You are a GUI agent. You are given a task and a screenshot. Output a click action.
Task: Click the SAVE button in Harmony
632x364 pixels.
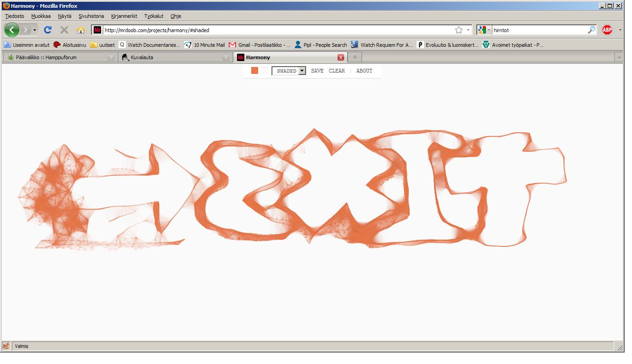[x=317, y=71]
